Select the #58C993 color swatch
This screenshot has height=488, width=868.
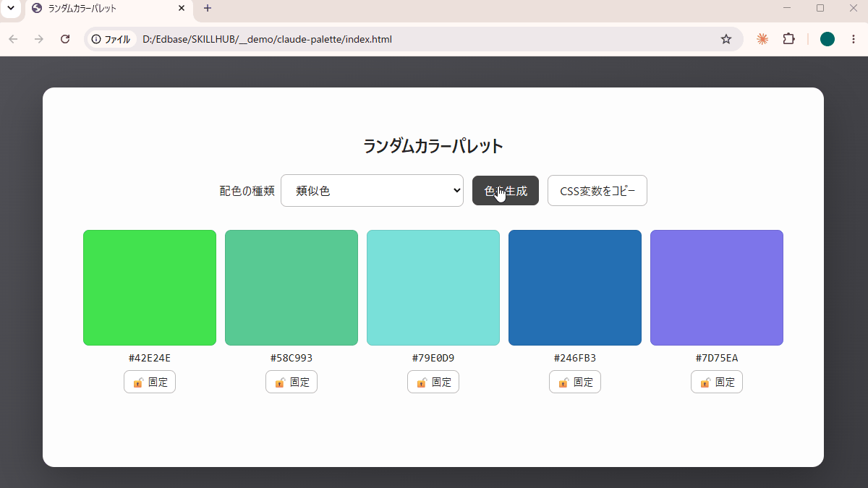pyautogui.click(x=292, y=288)
